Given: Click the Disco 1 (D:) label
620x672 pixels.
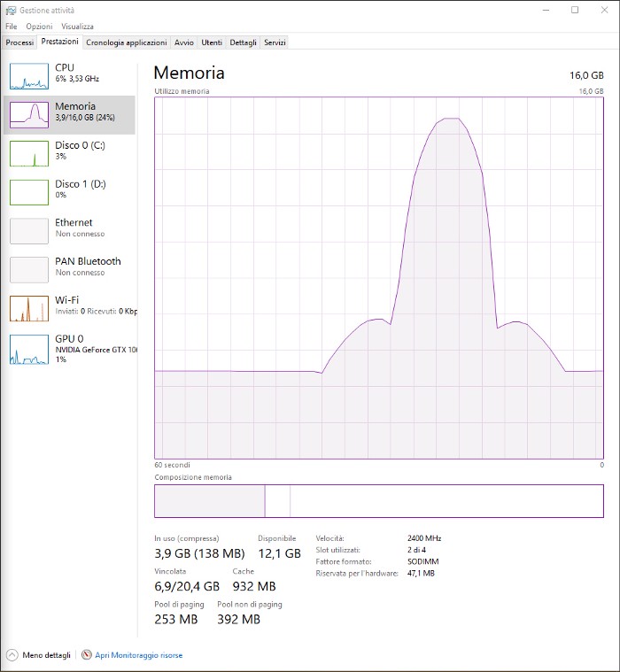Looking at the screenshot, I should 81,184.
